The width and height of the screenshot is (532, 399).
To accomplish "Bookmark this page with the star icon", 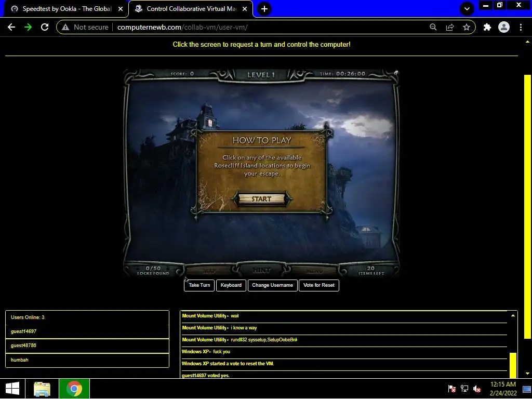I will tap(467, 27).
